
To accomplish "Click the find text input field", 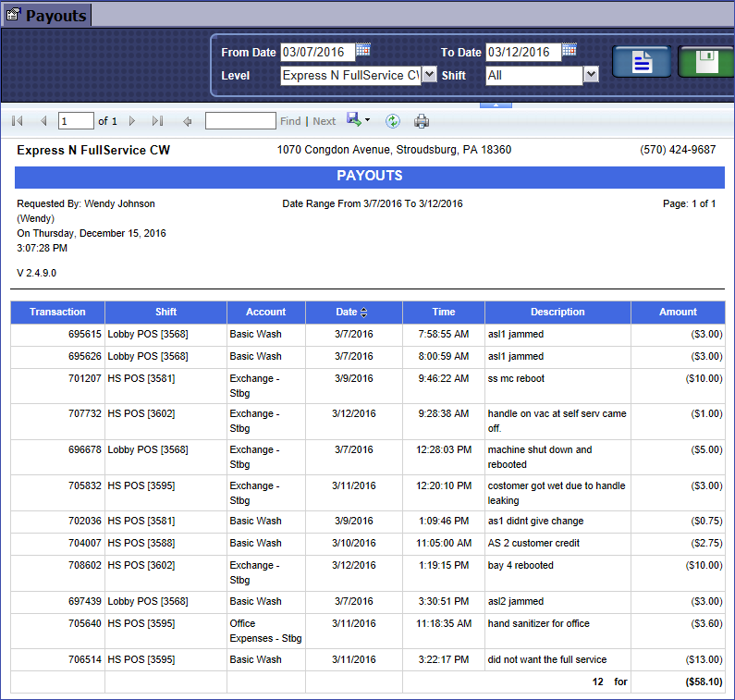I will [240, 121].
